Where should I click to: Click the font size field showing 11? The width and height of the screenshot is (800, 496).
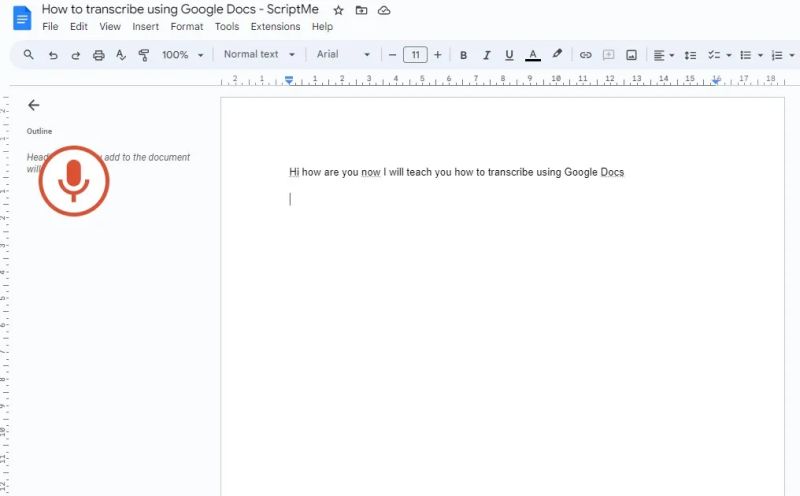(415, 55)
